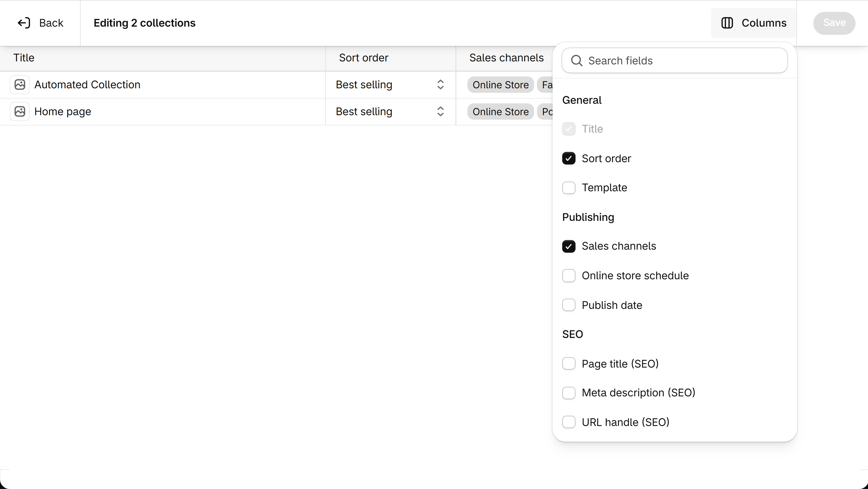Select the Home page title cell

pos(163,112)
